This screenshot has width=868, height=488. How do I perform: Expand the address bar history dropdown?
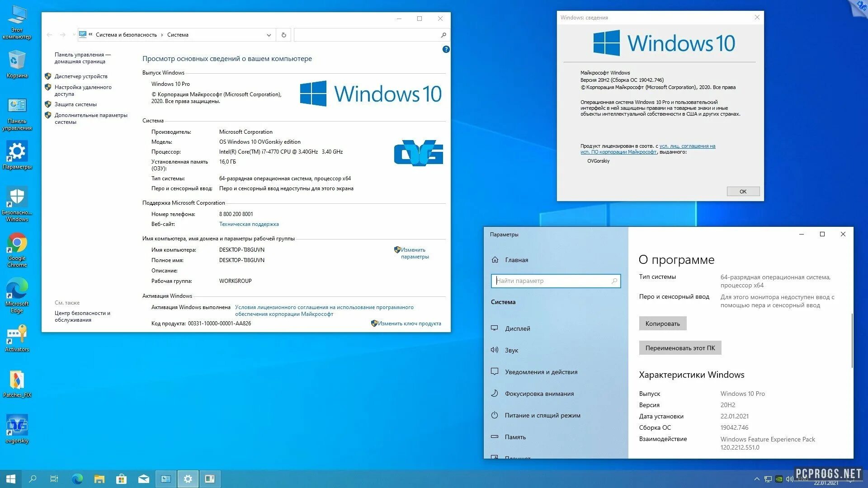(x=269, y=35)
